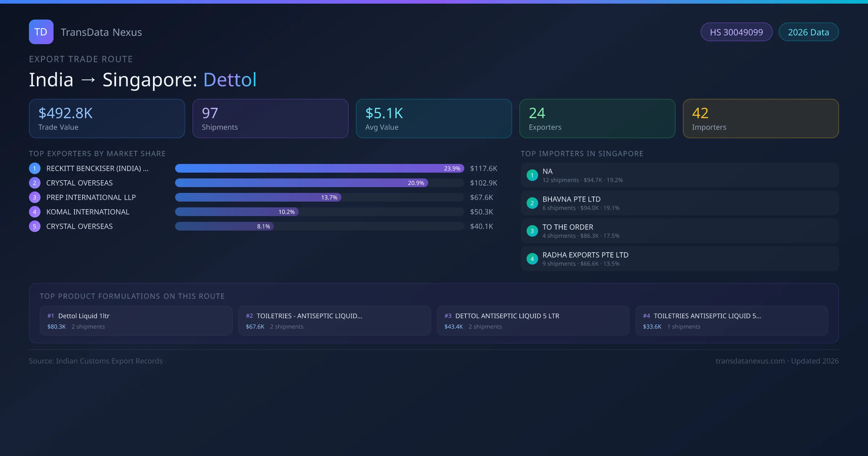Image resolution: width=868 pixels, height=456 pixels.
Task: Click the 13.7% Prep International bar
Action: (258, 197)
